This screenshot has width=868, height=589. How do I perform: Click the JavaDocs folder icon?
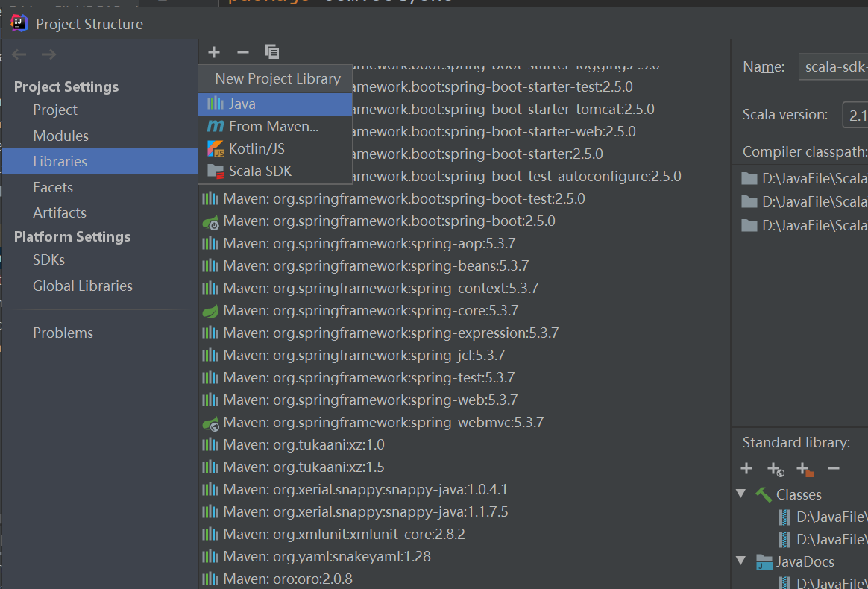764,562
